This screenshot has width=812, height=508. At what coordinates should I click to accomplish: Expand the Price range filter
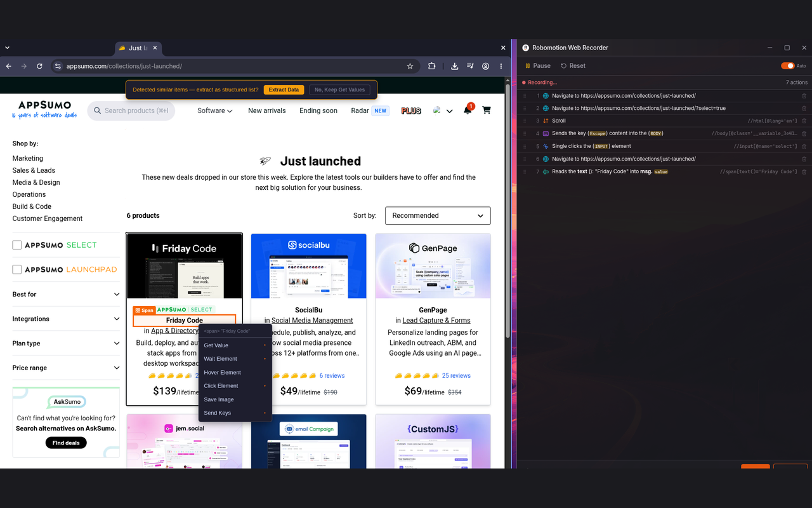[x=66, y=368]
